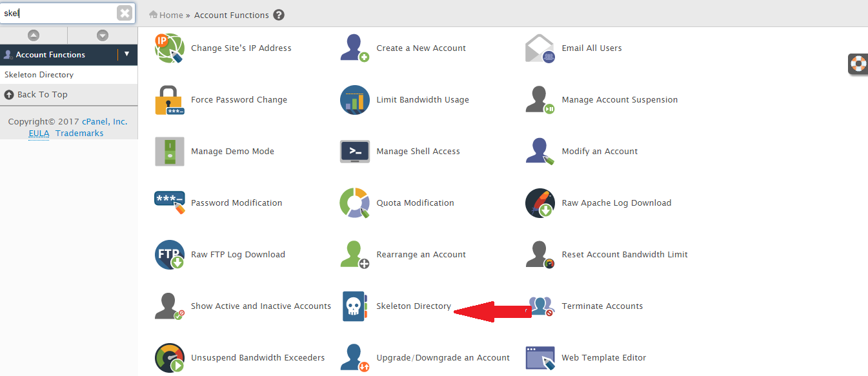Open the Raw FTP Log Download icon
The height and width of the screenshot is (376, 868).
170,255
